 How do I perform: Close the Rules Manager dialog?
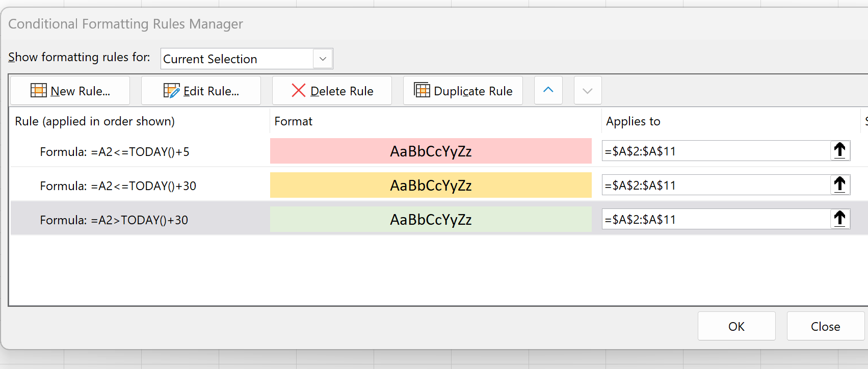[x=826, y=326]
